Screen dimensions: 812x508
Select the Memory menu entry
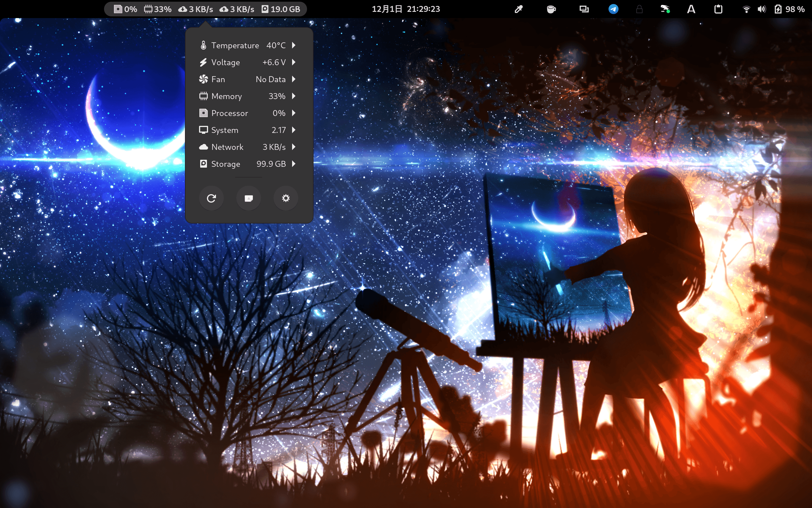click(x=249, y=96)
